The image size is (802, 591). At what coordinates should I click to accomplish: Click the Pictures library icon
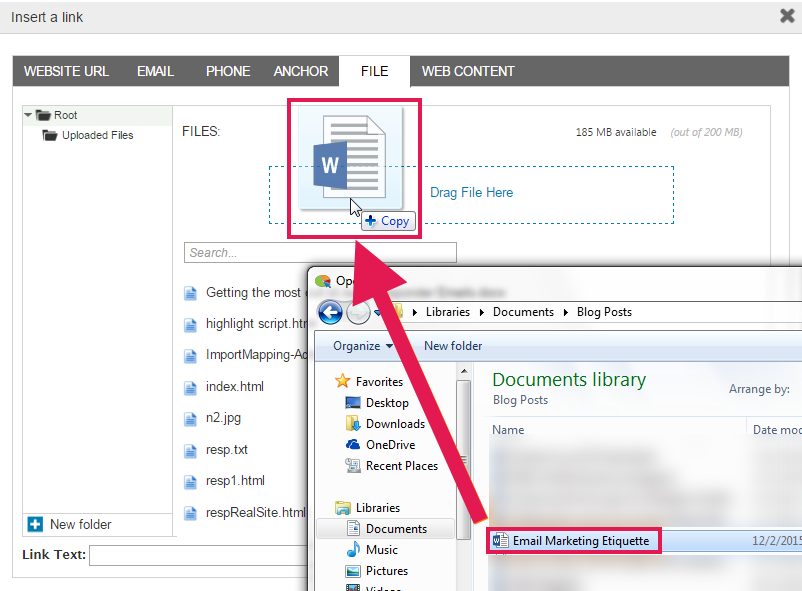point(353,571)
